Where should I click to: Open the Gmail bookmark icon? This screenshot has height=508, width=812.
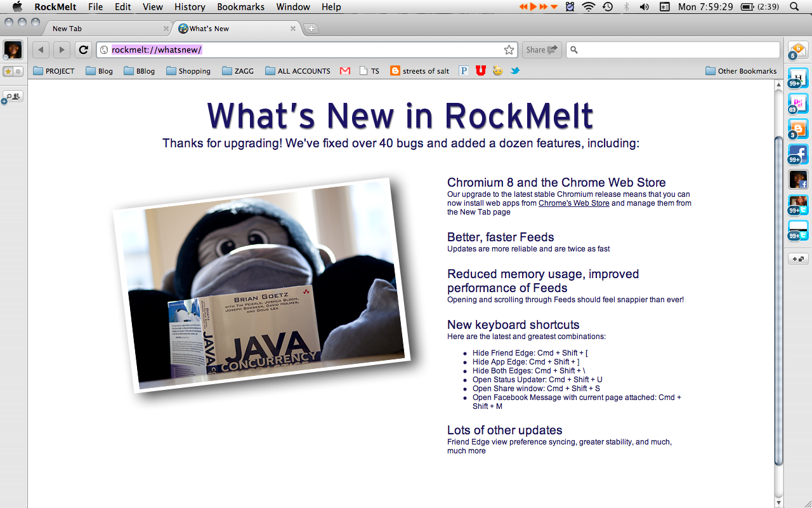tap(345, 71)
